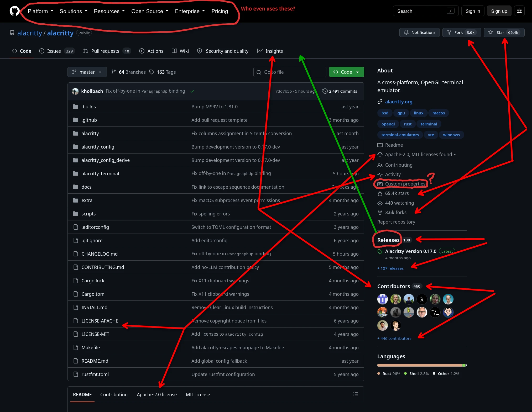
Task: Click the GitHub Octocat logo
Action: coord(14,11)
